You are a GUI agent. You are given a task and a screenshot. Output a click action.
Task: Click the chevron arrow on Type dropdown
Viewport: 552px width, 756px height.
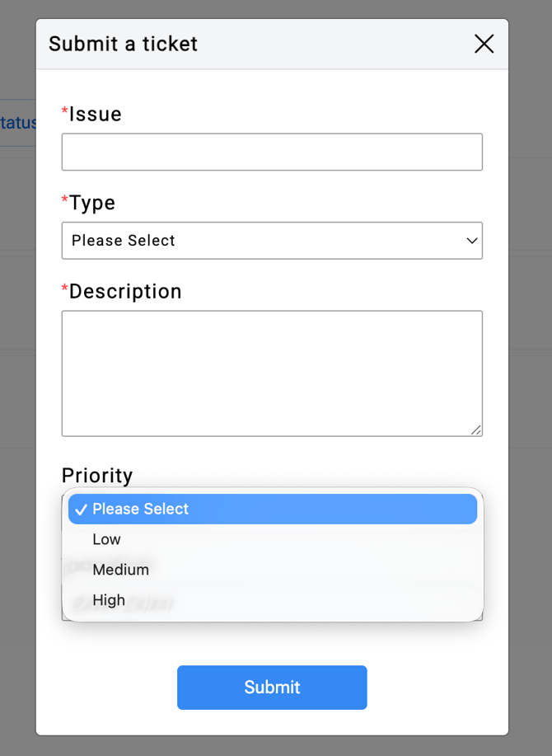472,241
